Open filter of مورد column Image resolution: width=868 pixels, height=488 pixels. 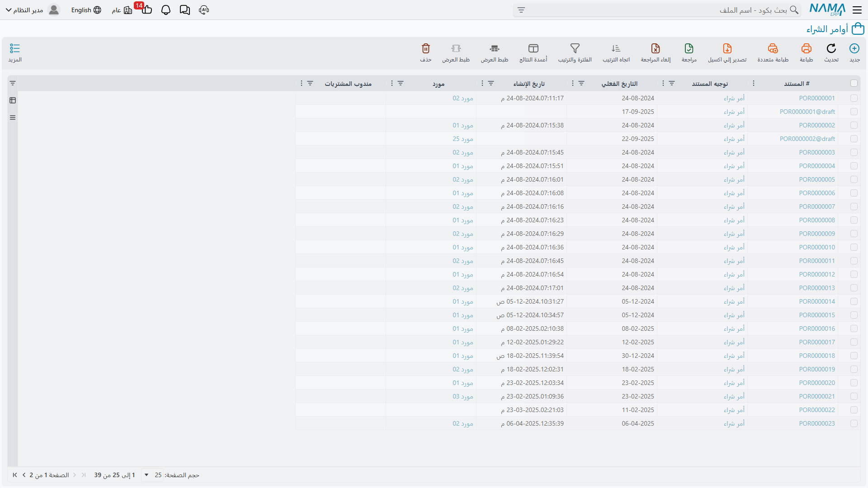click(x=401, y=83)
